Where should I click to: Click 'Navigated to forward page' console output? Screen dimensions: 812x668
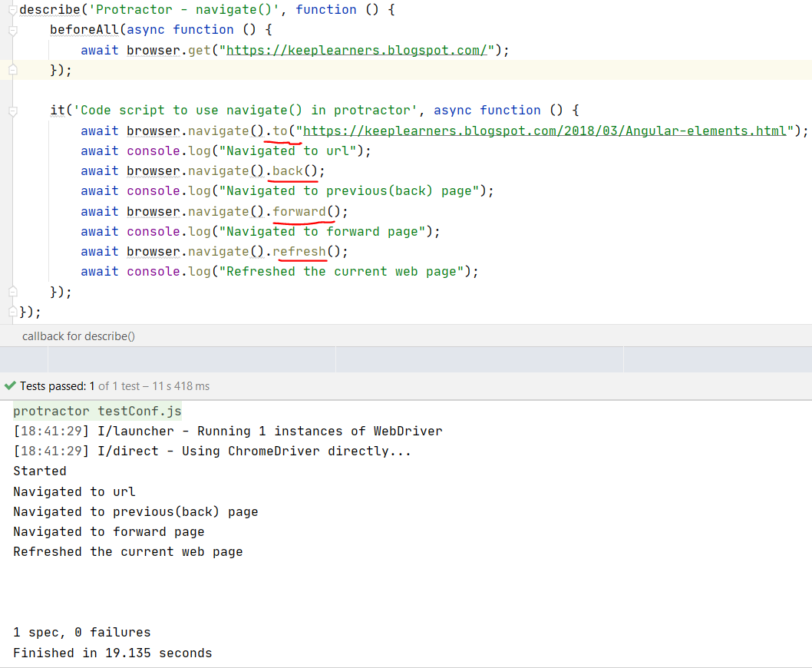(x=109, y=531)
